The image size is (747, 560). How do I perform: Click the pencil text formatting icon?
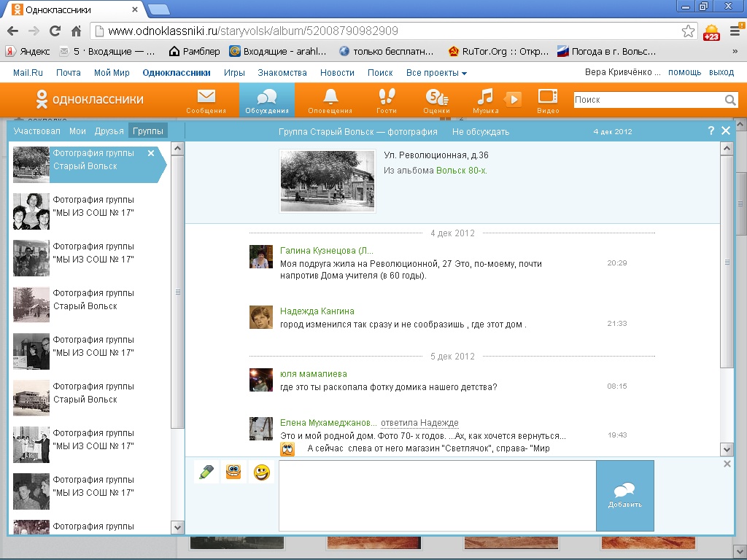[x=206, y=472]
